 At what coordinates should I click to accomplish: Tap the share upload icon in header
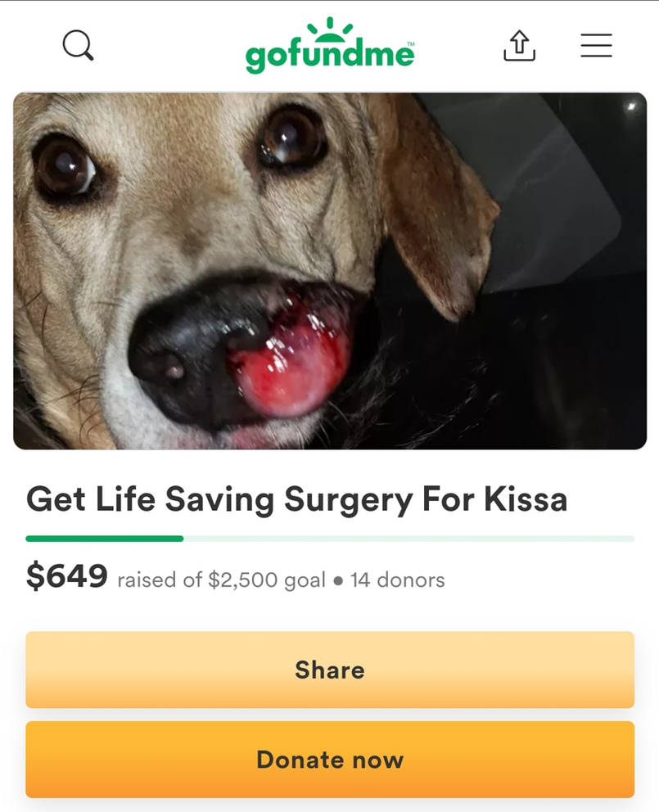(x=519, y=46)
